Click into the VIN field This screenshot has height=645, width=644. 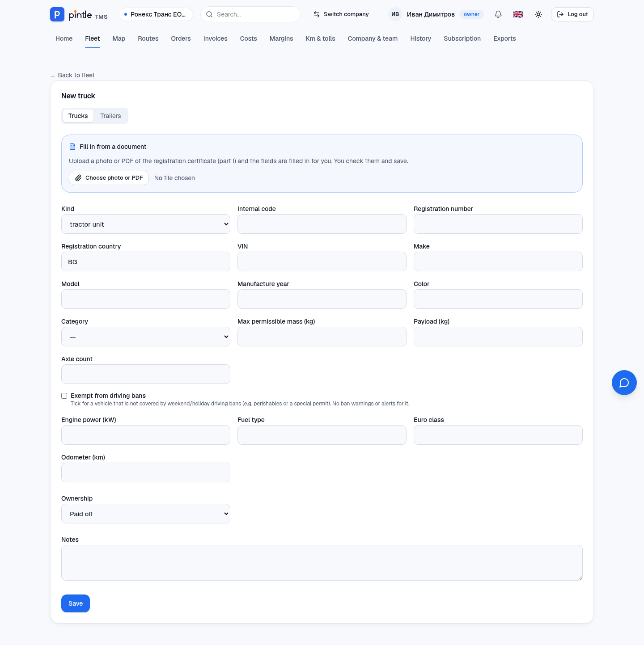(x=322, y=261)
